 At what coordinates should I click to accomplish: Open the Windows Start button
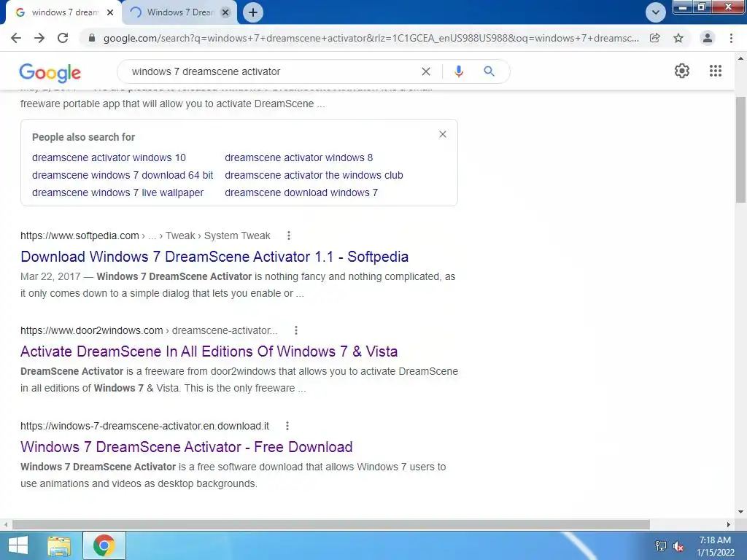pos(18,545)
